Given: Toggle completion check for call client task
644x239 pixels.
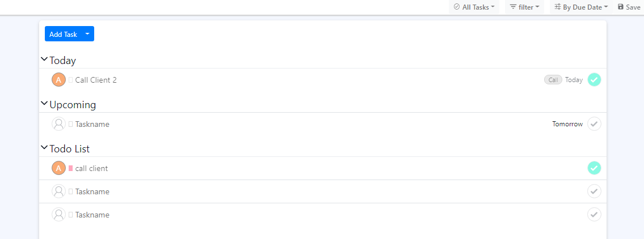Looking at the screenshot, I should (x=594, y=168).
